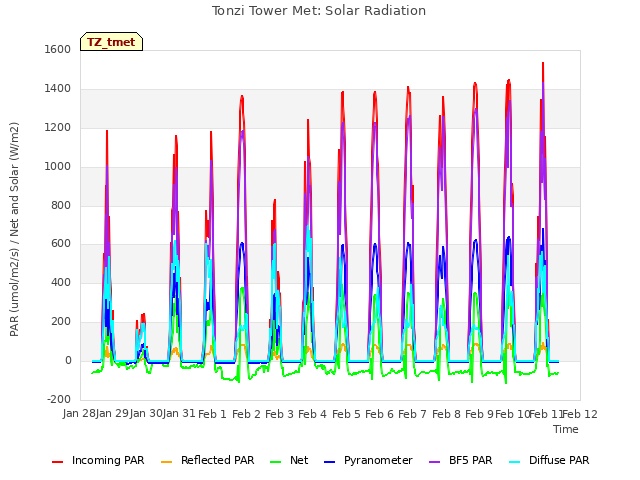The image size is (640, 480).
Task: Select the Net legend label
Action: pos(299,460)
